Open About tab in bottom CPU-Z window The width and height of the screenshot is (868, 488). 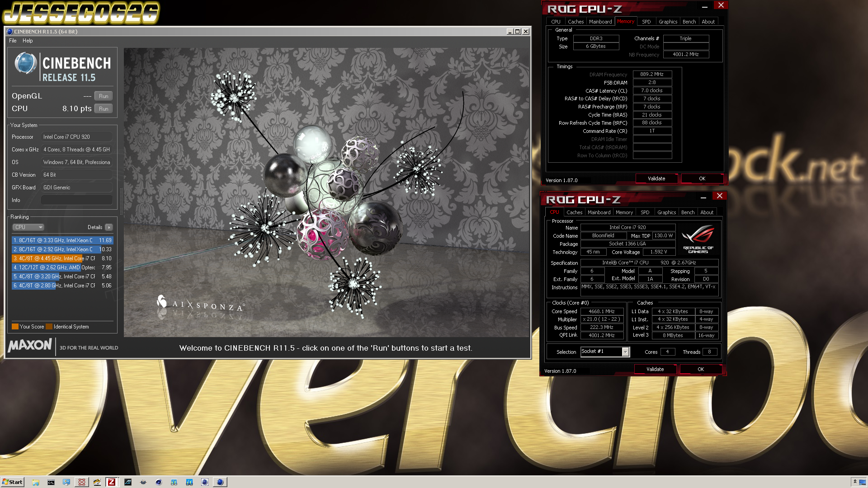point(707,212)
